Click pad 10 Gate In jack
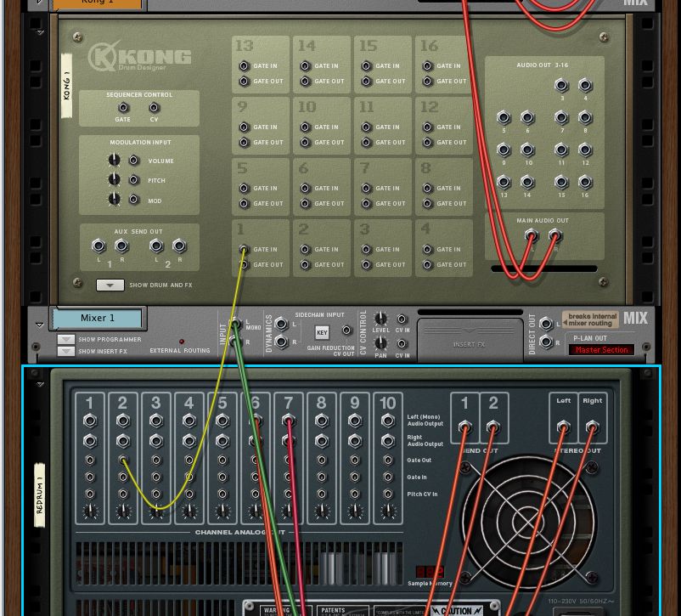The width and height of the screenshot is (681, 616). point(305,127)
